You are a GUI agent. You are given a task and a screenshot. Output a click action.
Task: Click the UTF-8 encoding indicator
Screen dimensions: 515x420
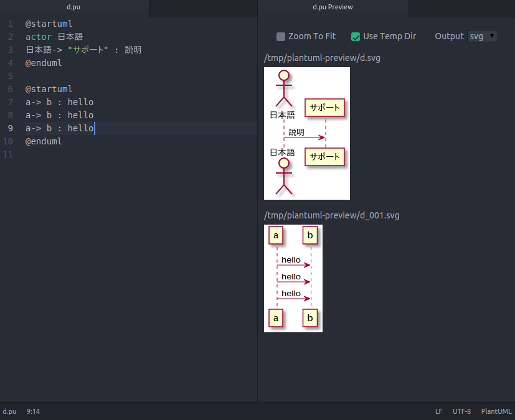point(461,411)
